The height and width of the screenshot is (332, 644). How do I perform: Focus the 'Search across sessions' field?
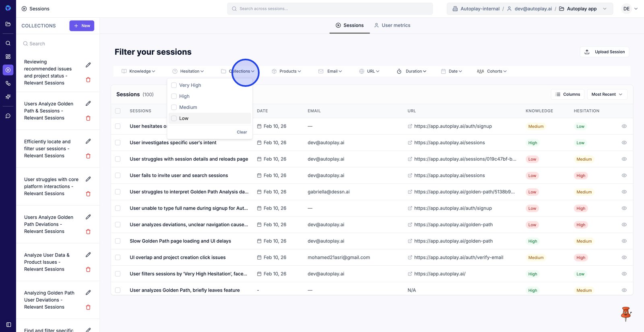click(330, 9)
